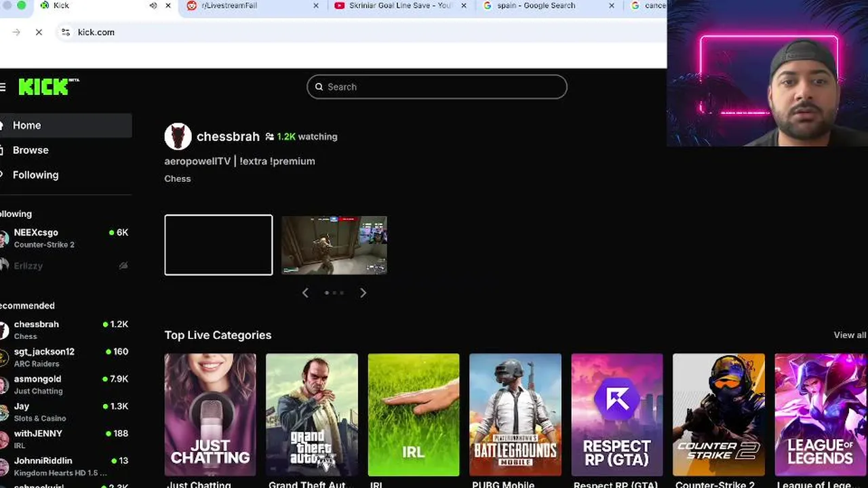Open chessbrah in recommended list

pyautogui.click(x=66, y=329)
